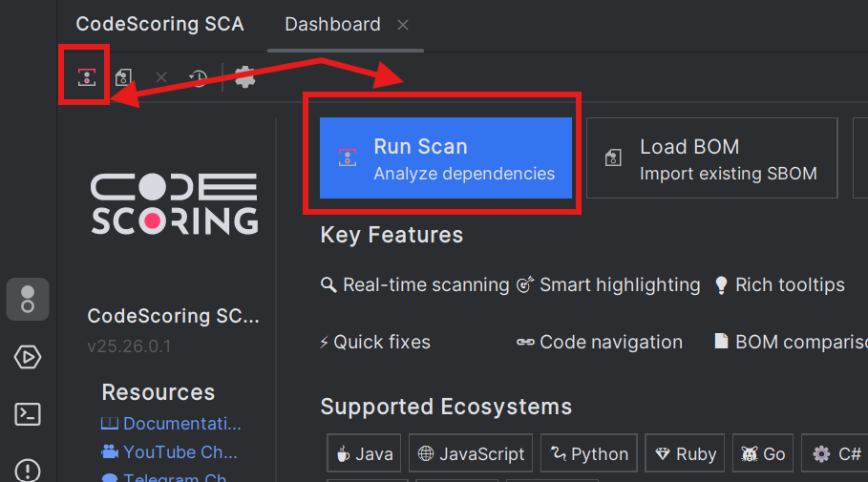Image resolution: width=868 pixels, height=482 pixels.
Task: Open scan history clock icon
Action: pyautogui.click(x=198, y=78)
